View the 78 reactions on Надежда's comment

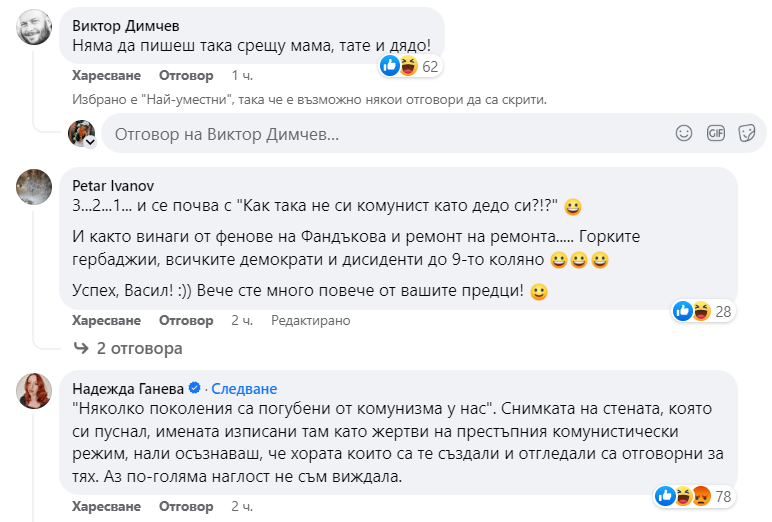(x=697, y=495)
